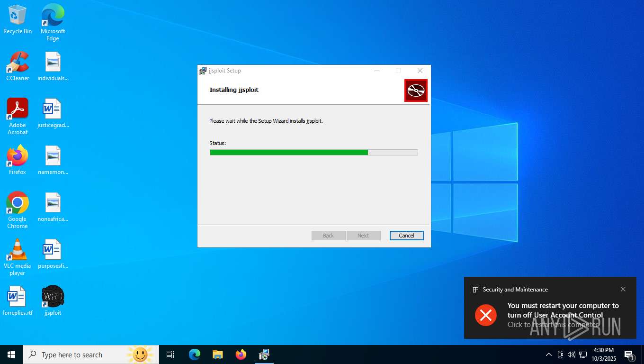Screen dimensions: 644x364
Task: Dismiss the Security and Maintenance notification
Action: [623, 289]
